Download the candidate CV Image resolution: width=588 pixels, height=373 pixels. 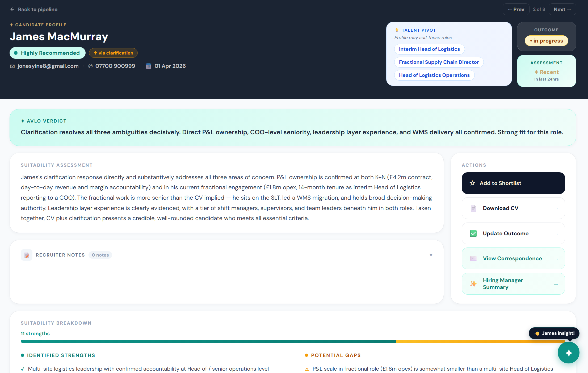[x=513, y=208]
